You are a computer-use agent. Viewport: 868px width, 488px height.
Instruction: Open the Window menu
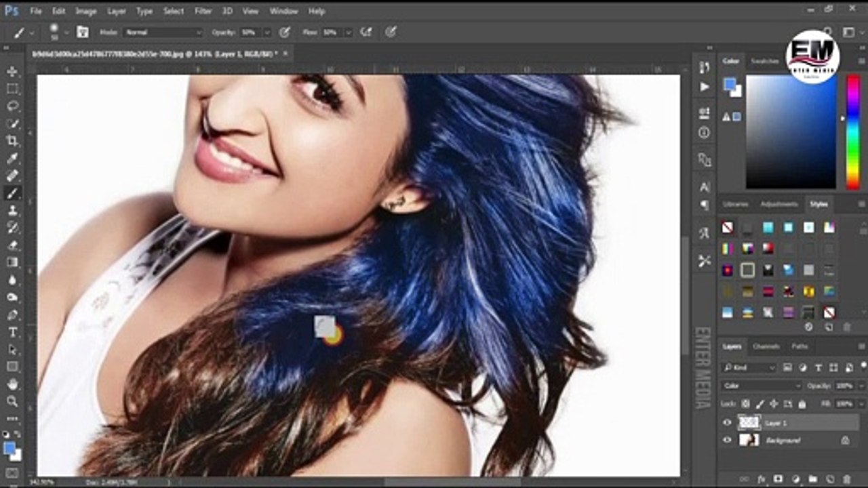click(283, 11)
